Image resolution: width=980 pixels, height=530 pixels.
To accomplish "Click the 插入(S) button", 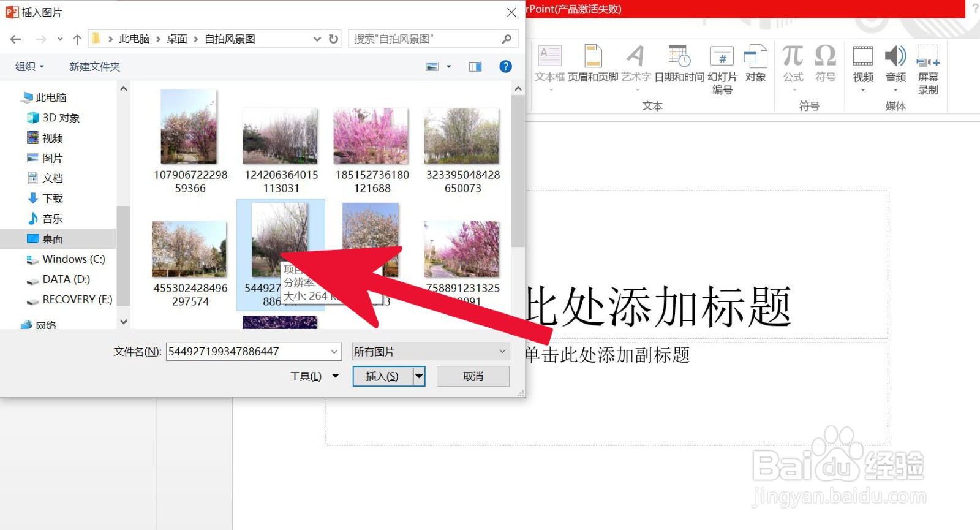I will (x=383, y=376).
